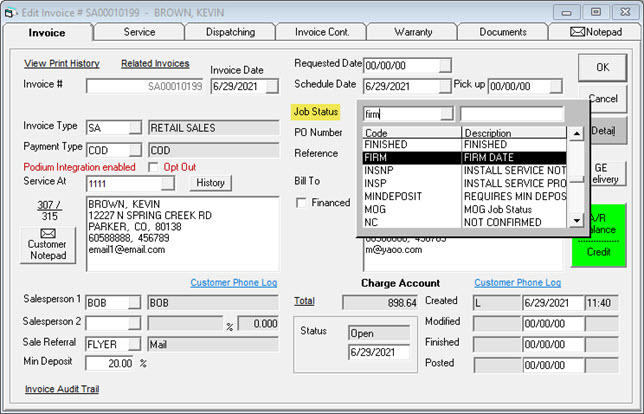Click scroll down arrow in job status list

(x=577, y=221)
